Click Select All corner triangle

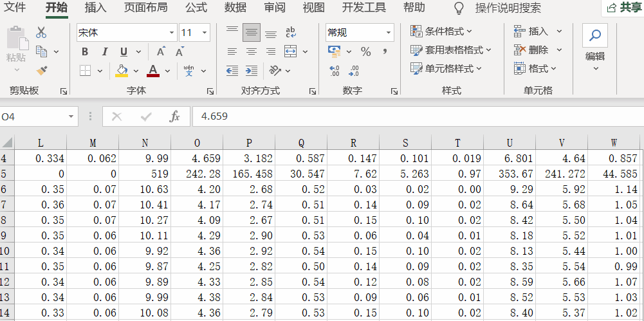6,142
